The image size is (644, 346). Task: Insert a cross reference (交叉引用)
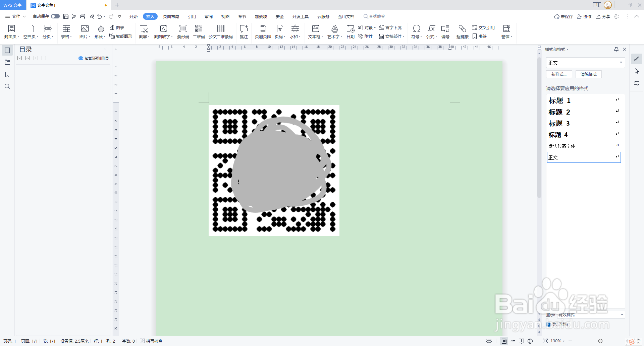coord(483,27)
